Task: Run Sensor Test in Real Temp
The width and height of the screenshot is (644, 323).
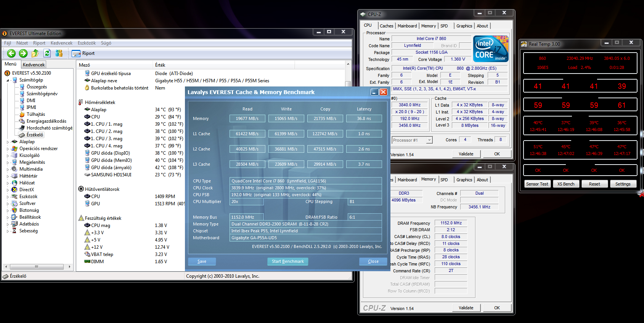Action: coord(537,184)
